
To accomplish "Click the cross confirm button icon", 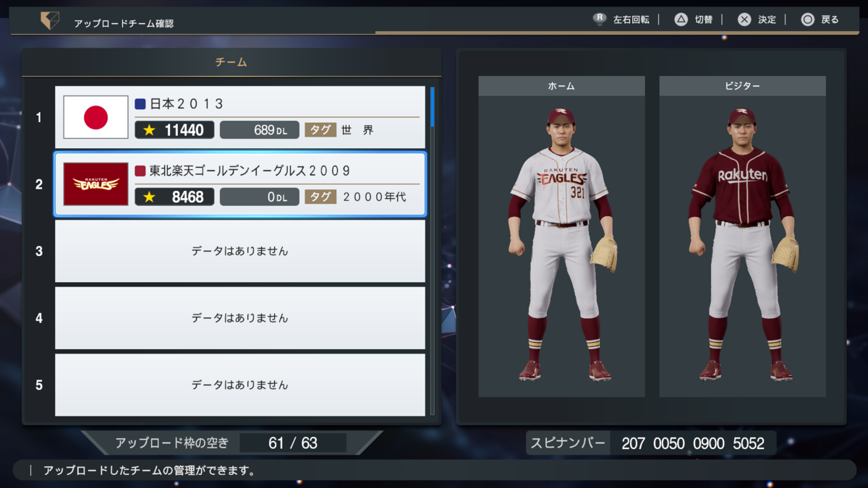I will tap(744, 20).
